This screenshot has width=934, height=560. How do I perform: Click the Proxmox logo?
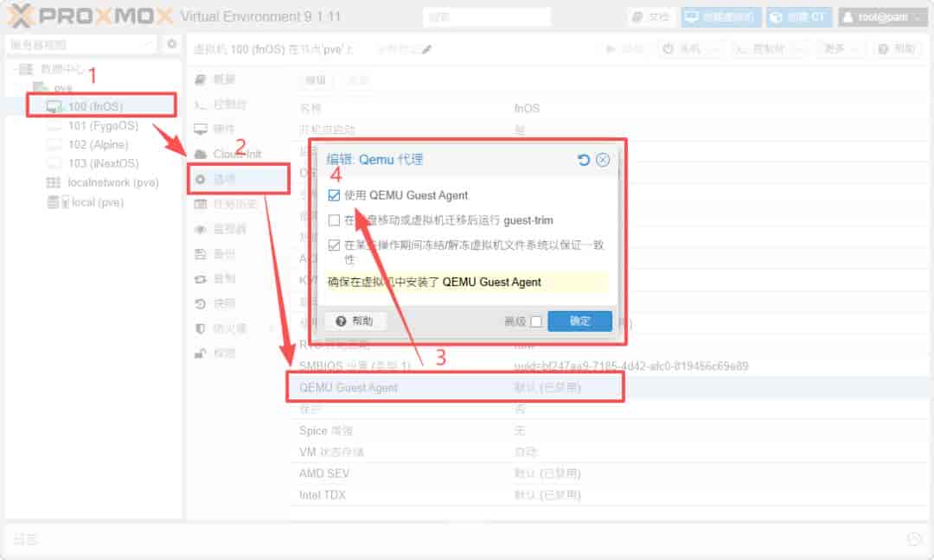(x=90, y=16)
